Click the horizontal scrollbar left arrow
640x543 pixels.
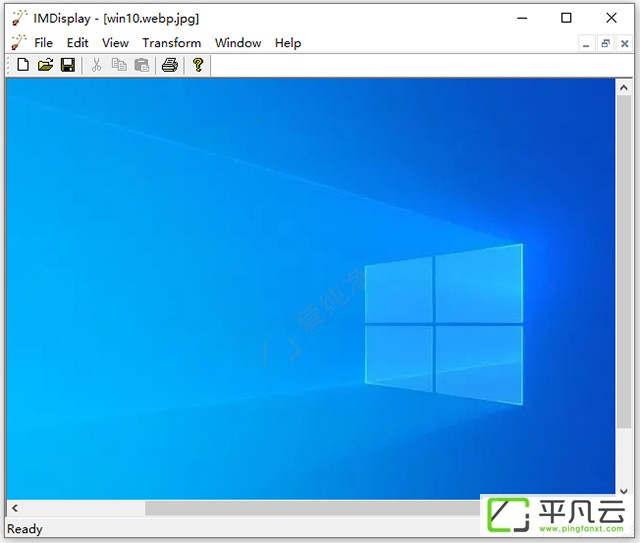point(15,508)
